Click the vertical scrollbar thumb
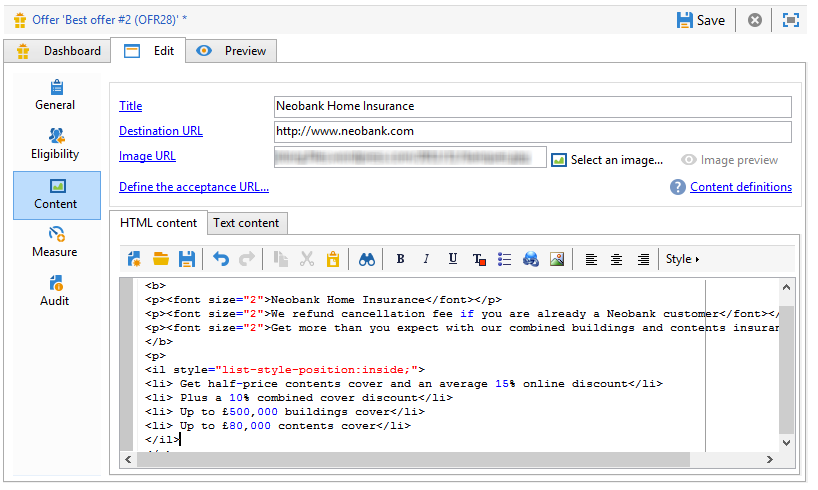This screenshot has width=818, height=490. click(x=786, y=369)
